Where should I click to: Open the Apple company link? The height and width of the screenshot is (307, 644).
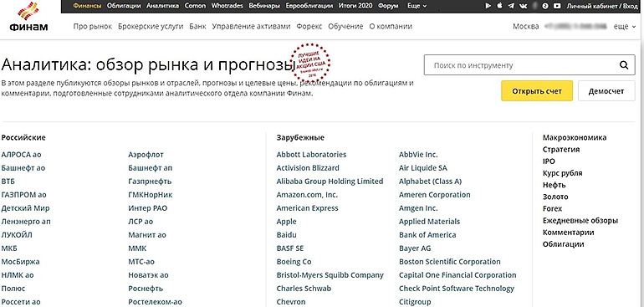[x=286, y=222]
